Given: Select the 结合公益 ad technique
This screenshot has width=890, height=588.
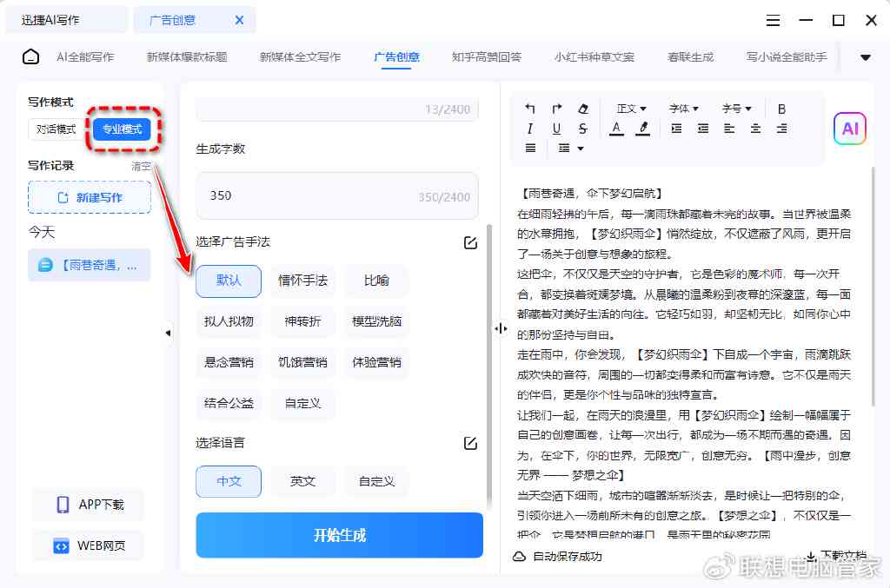Looking at the screenshot, I should pos(229,403).
